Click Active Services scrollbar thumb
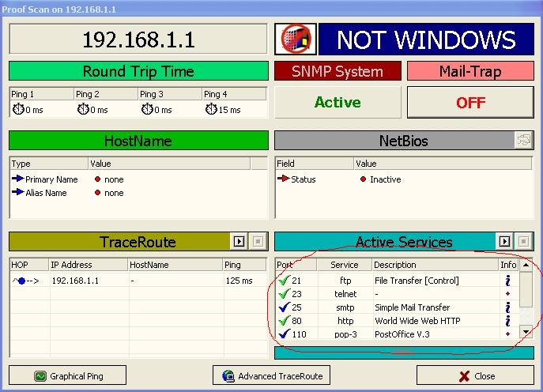The image size is (543, 392). click(526, 289)
